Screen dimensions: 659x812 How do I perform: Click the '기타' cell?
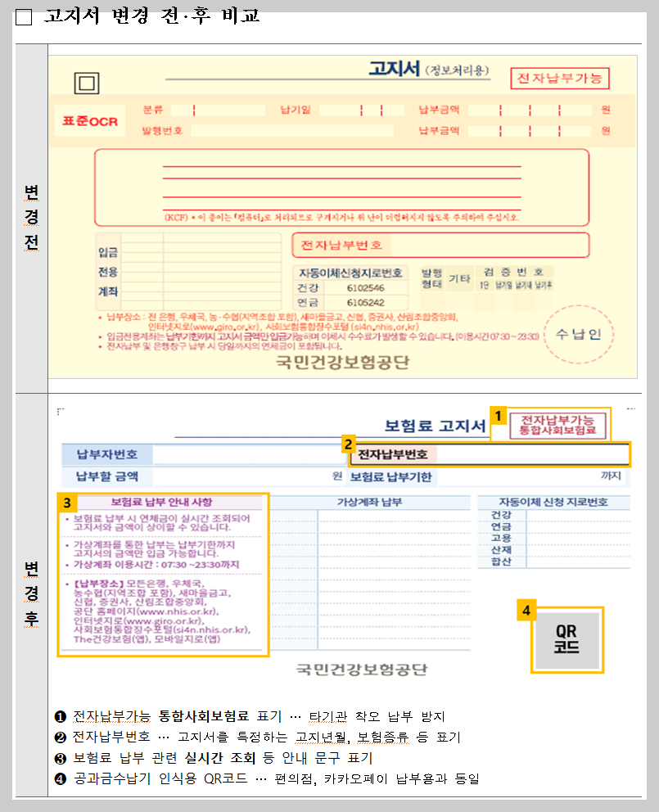459,278
